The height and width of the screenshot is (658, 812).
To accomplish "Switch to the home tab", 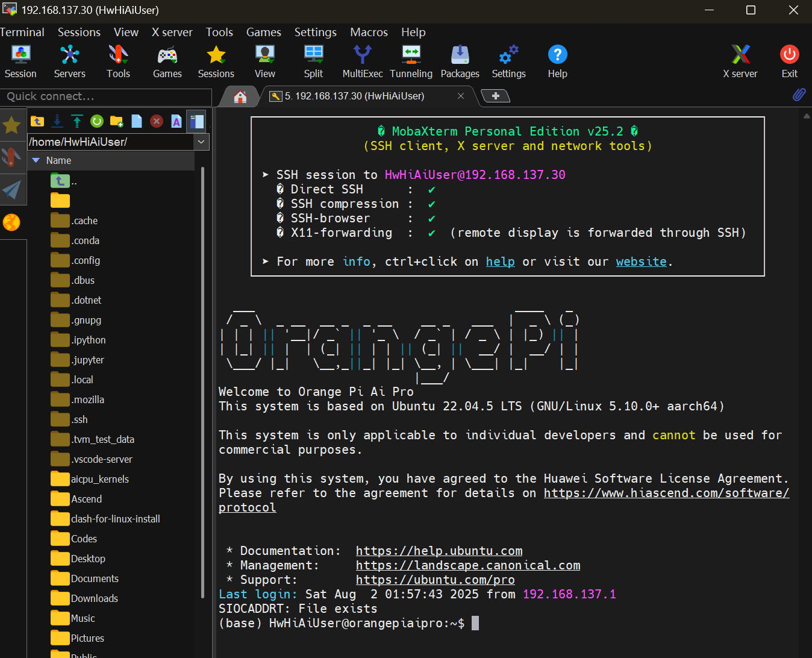I will click(240, 96).
